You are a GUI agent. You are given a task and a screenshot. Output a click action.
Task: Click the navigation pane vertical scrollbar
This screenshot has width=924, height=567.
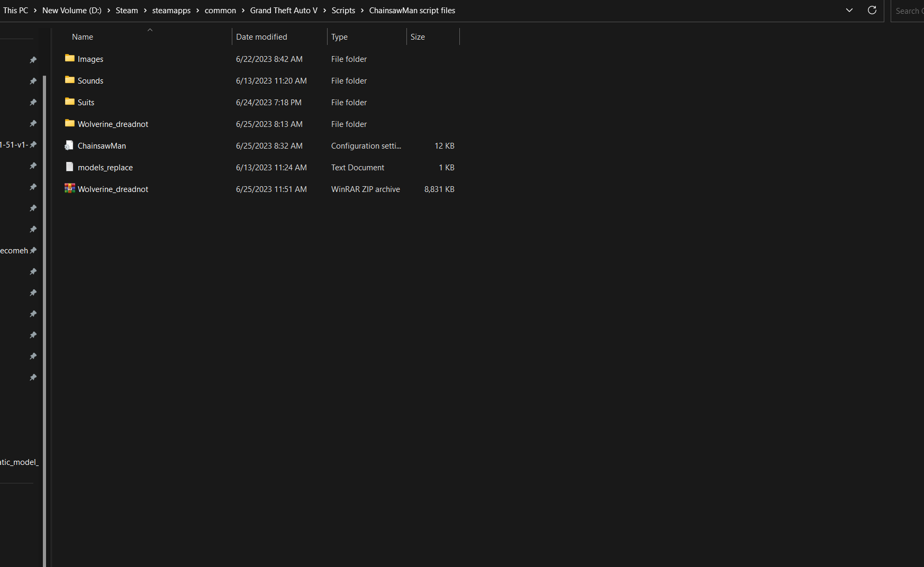click(44, 321)
